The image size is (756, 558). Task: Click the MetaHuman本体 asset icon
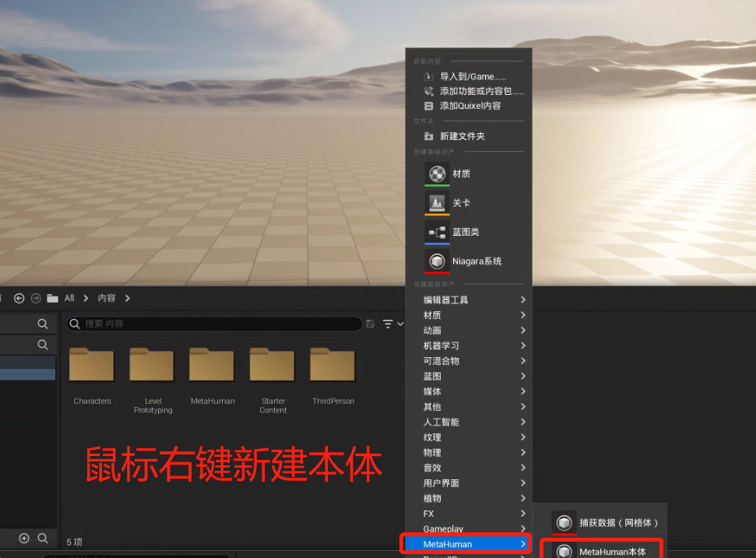[564, 551]
